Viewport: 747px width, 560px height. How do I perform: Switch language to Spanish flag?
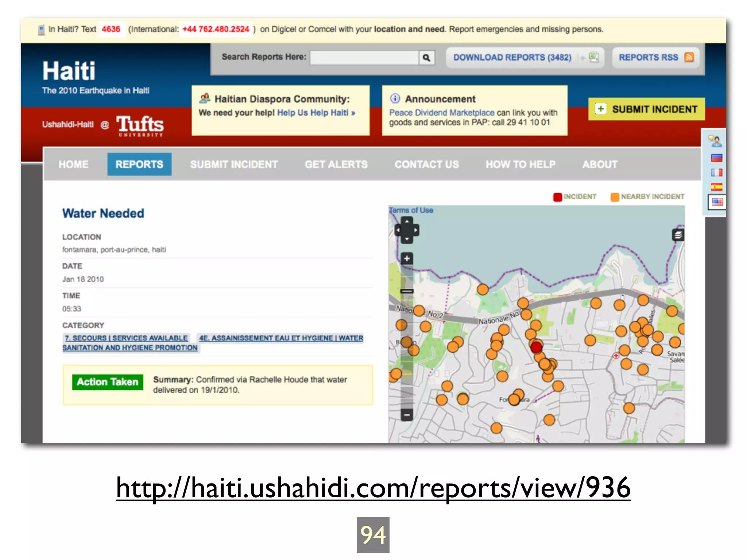pos(716,187)
